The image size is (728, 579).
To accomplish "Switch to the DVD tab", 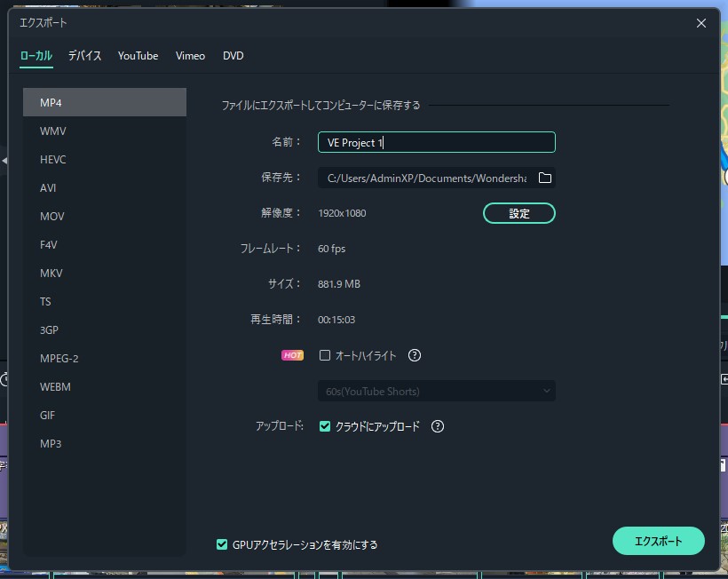I will click(x=233, y=56).
